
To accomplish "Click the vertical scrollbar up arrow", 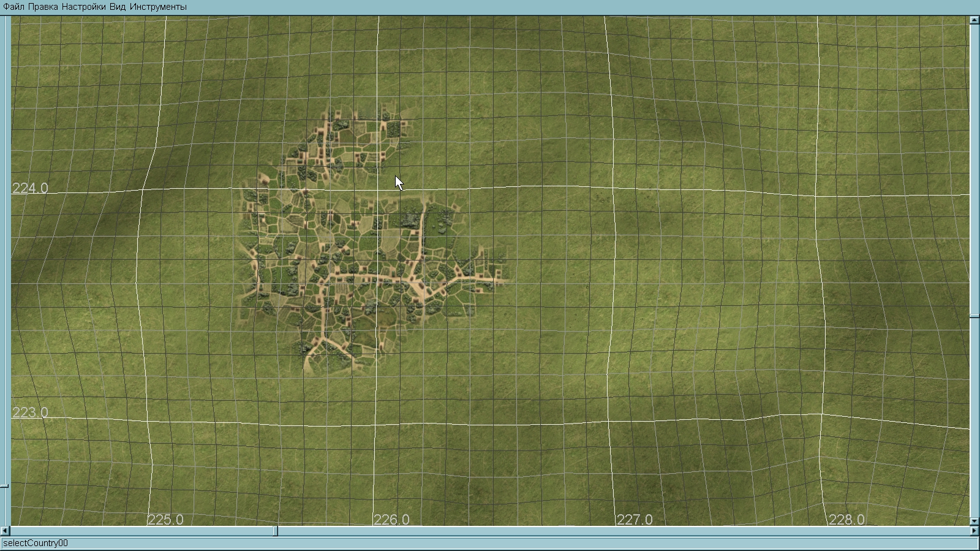I will coord(974,20).
